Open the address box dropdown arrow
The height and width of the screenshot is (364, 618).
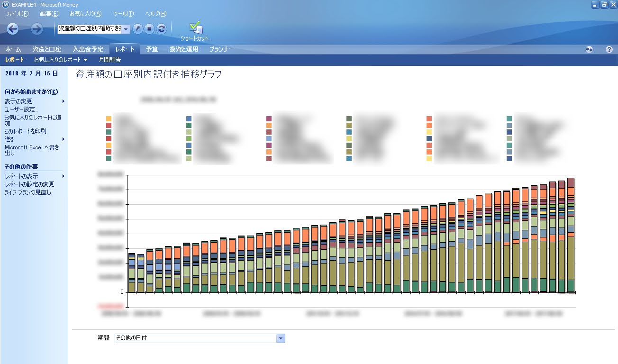(126, 29)
